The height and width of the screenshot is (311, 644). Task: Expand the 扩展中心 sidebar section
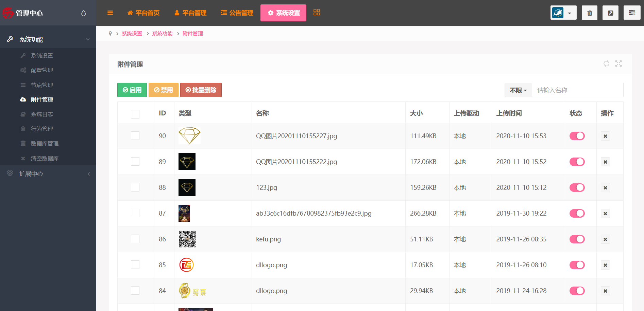(48, 174)
